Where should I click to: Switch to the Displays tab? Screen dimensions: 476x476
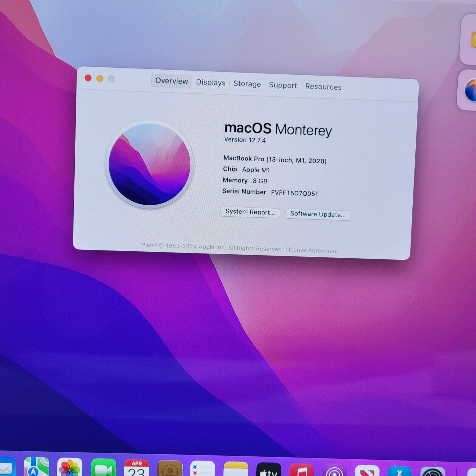211,82
